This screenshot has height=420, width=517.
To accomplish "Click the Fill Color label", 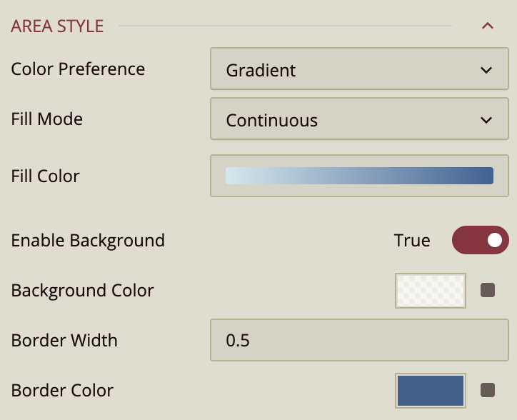I will [46, 176].
